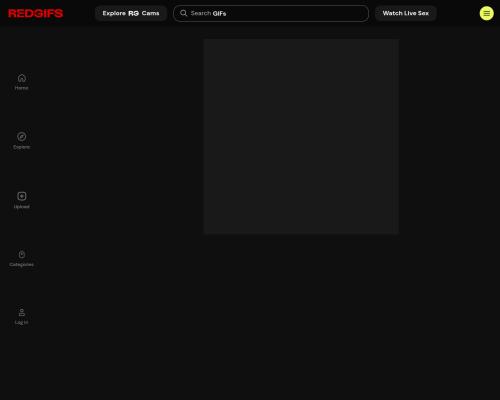Open Explore via the compass icon
This screenshot has height=400, width=500.
(x=22, y=137)
